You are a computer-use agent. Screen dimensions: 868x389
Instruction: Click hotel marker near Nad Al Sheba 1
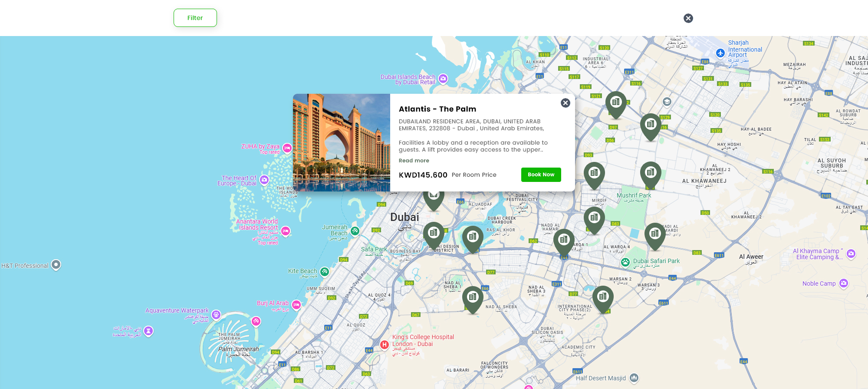coord(473,297)
